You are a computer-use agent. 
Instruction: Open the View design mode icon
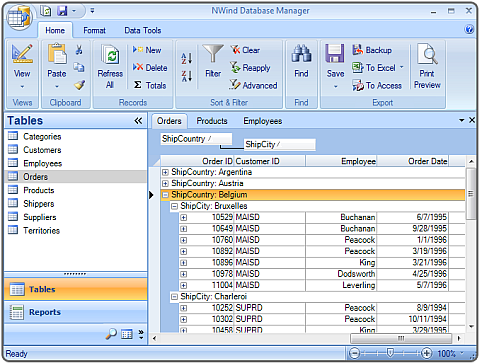(22, 53)
